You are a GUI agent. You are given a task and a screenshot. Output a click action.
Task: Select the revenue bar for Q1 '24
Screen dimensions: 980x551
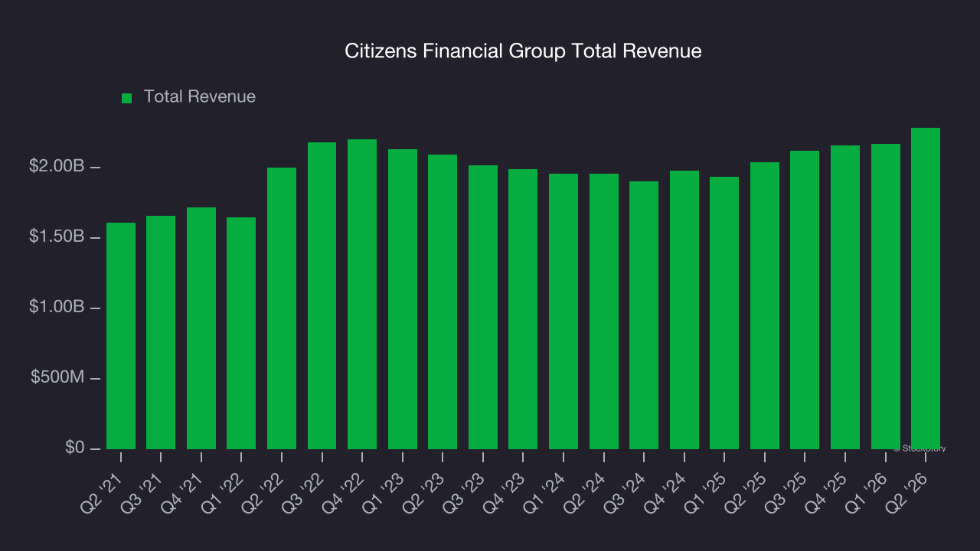point(563,311)
